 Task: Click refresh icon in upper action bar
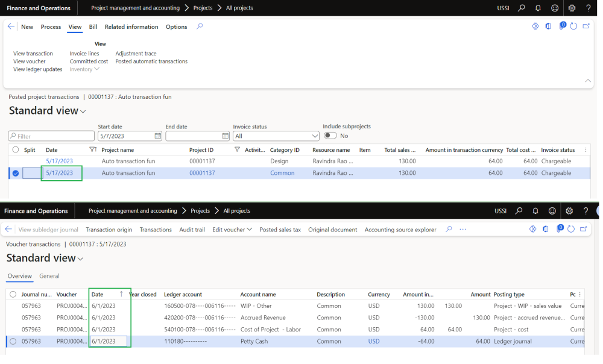click(573, 27)
